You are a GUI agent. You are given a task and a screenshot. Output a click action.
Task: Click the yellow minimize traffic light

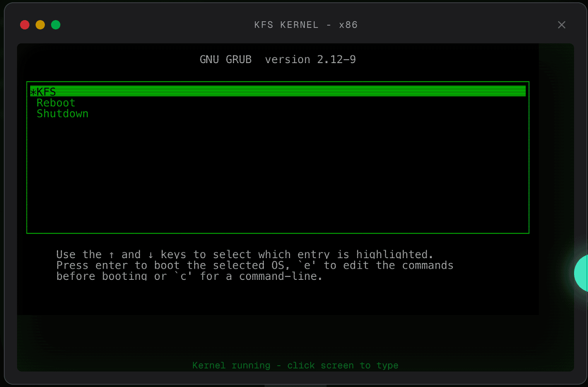click(40, 24)
